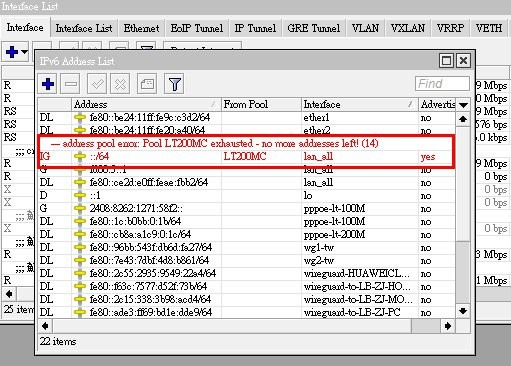Click the Find search field
The width and height of the screenshot is (511, 366).
click(442, 83)
